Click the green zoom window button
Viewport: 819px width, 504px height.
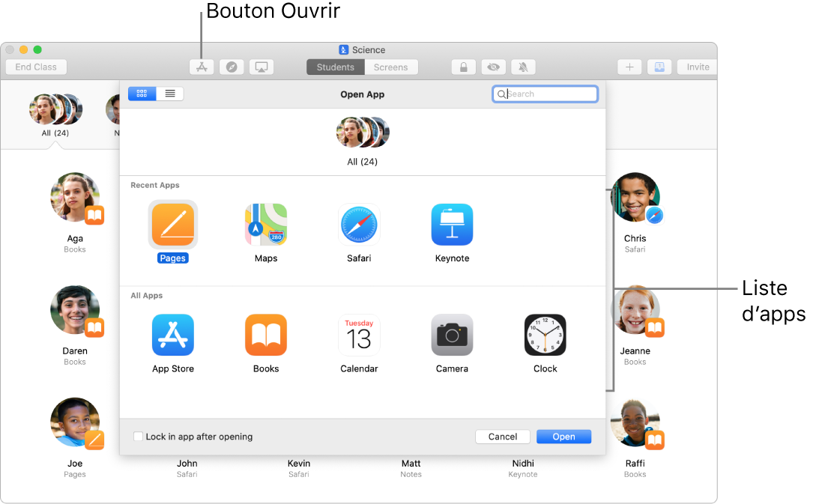[x=37, y=49]
